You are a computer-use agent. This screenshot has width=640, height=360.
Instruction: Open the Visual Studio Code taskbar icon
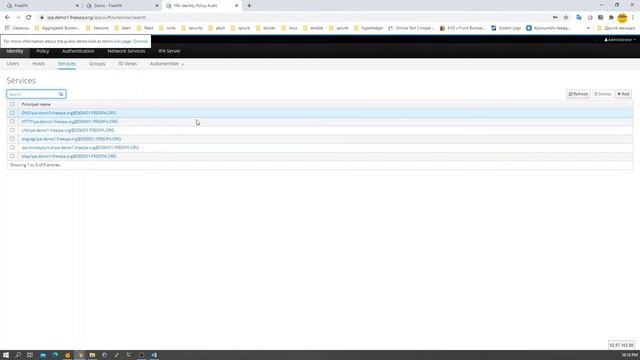(x=154, y=355)
